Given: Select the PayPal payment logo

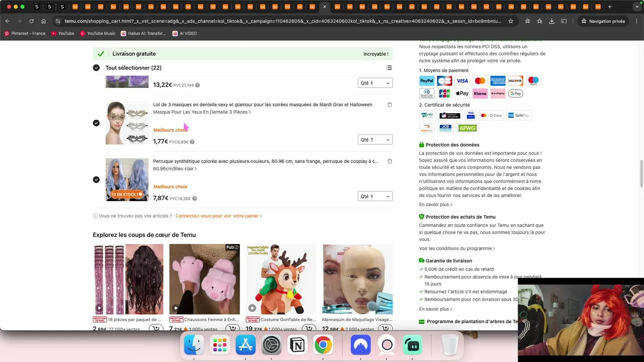Looking at the screenshot, I should (x=427, y=81).
